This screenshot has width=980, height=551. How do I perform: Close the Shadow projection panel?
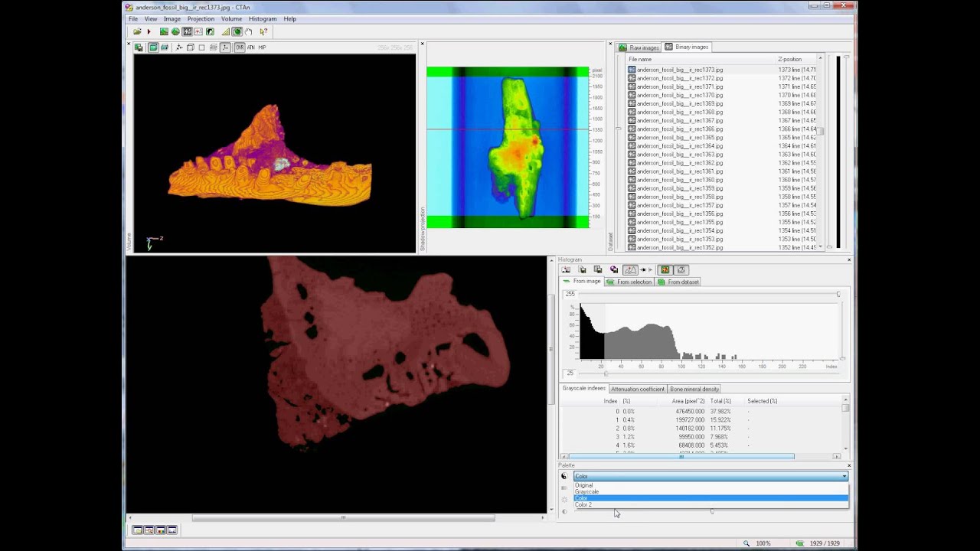pyautogui.click(x=422, y=44)
